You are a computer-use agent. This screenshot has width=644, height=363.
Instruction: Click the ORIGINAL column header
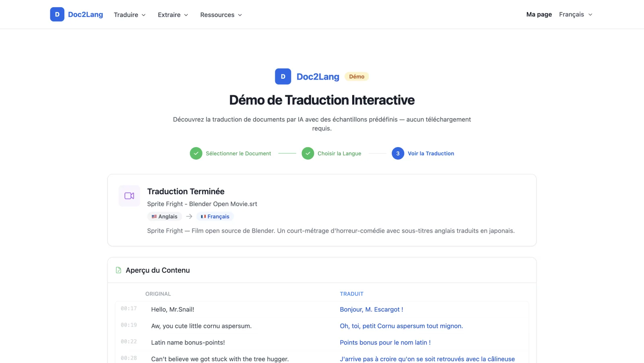pos(158,294)
